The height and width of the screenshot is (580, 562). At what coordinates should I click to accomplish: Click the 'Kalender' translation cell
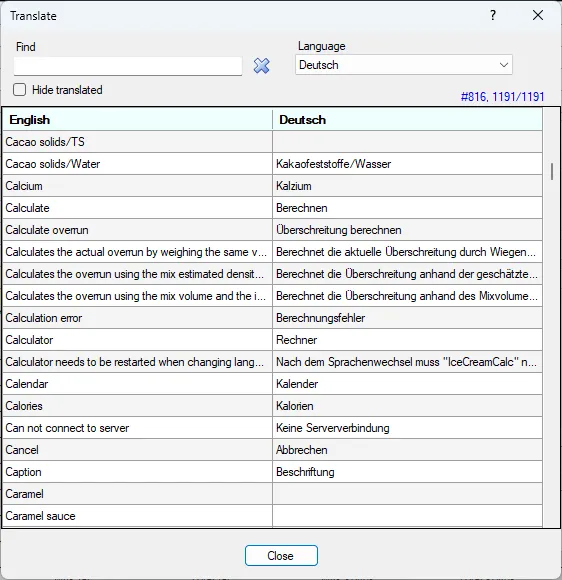(407, 384)
